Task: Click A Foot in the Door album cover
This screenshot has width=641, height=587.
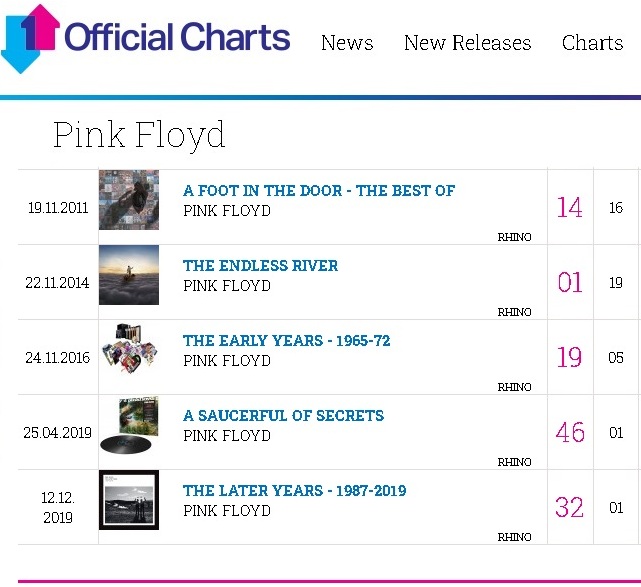Action: point(129,200)
